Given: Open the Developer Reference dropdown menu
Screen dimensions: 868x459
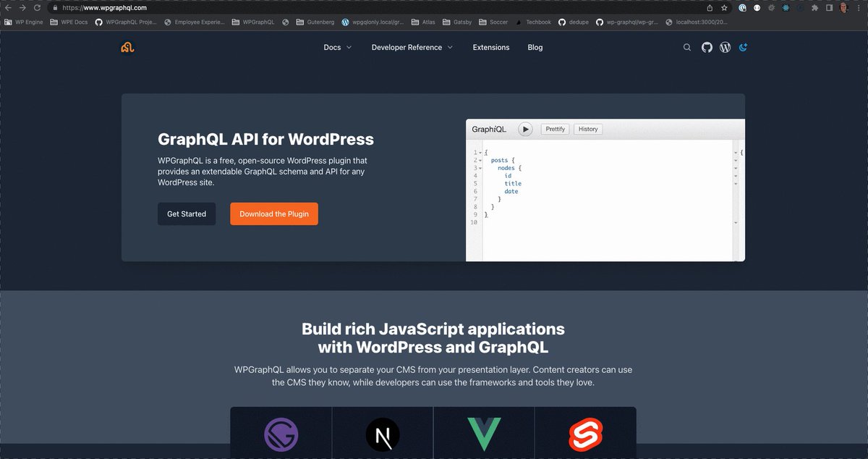Looking at the screenshot, I should coord(412,47).
